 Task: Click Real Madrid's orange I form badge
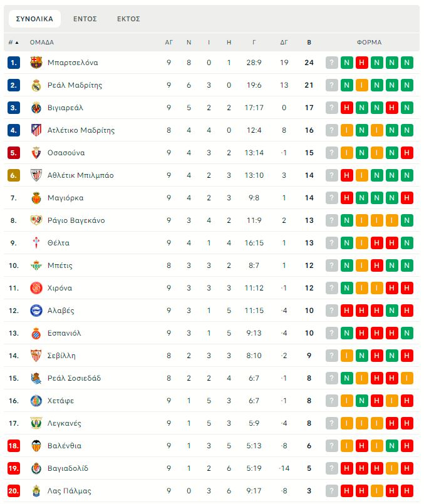click(362, 85)
